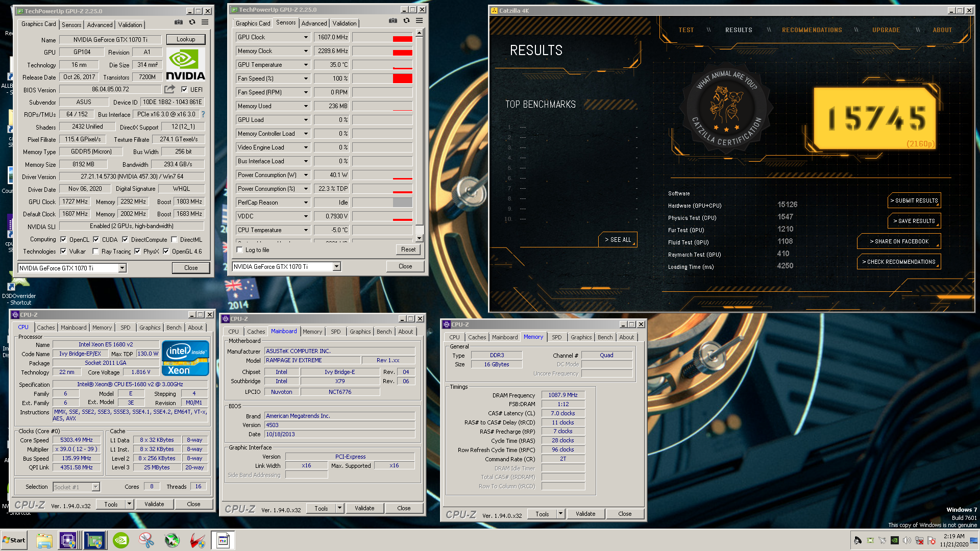Click the volume speaker tray icon
980x551 pixels.
click(907, 540)
